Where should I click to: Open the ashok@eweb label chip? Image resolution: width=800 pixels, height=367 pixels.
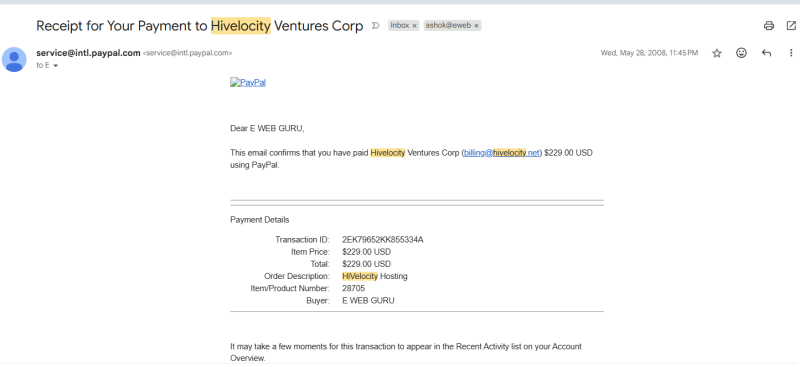[x=448, y=26]
